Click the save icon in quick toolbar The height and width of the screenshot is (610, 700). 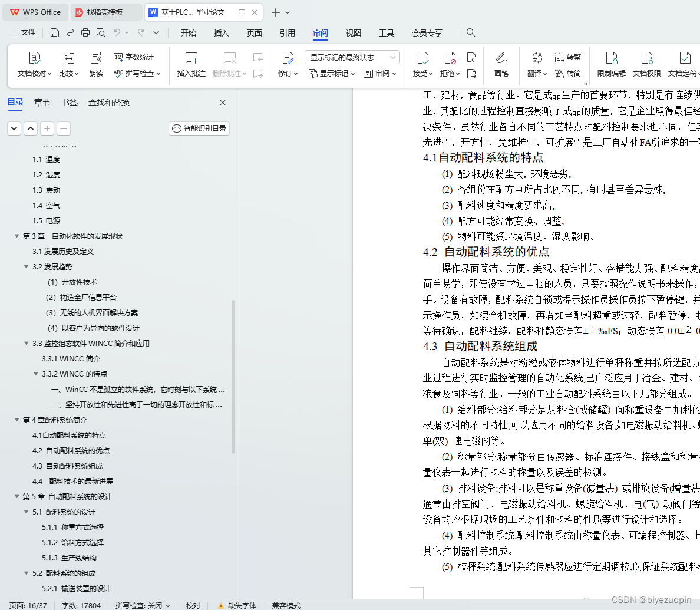(54, 32)
